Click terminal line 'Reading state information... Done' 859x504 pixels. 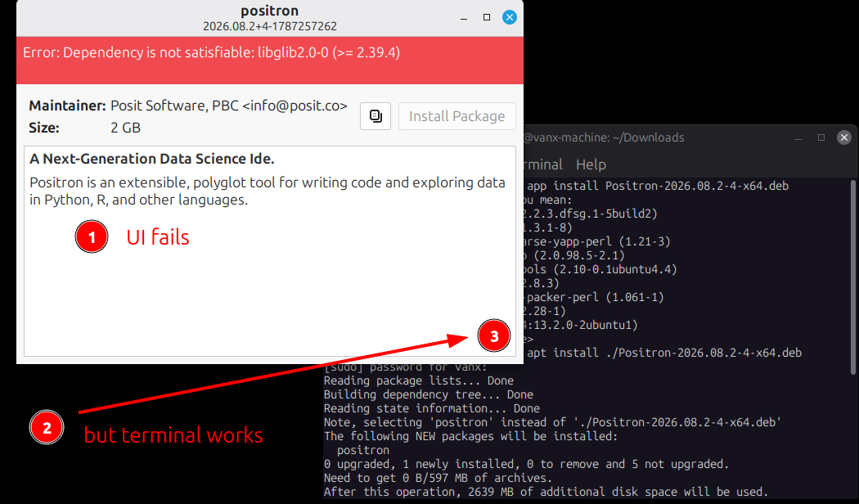pyautogui.click(x=432, y=408)
